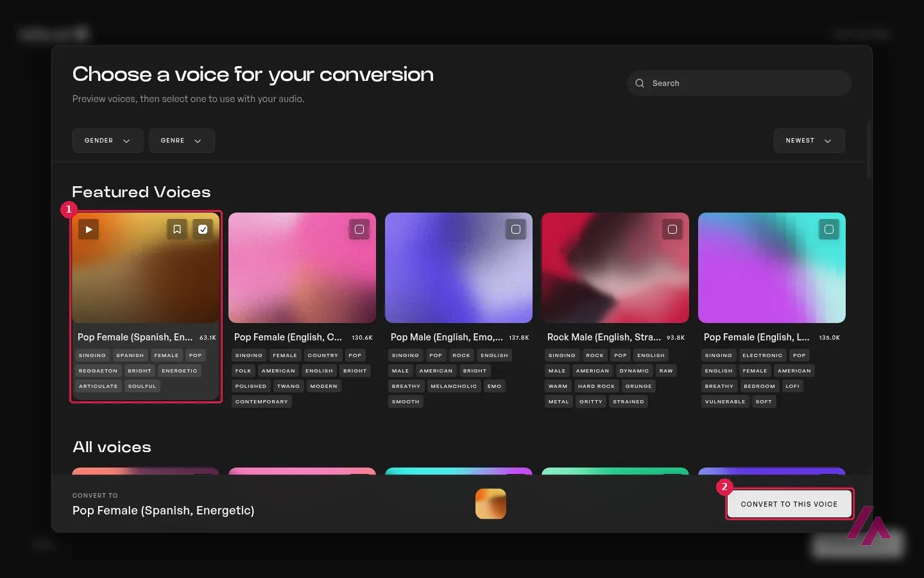The image size is (924, 578).
Task: Click the dialog's vertical scrollbar
Action: point(869,149)
